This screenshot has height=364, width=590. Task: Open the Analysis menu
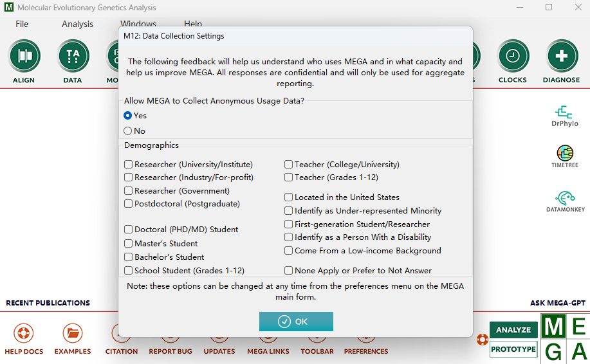[x=77, y=24]
